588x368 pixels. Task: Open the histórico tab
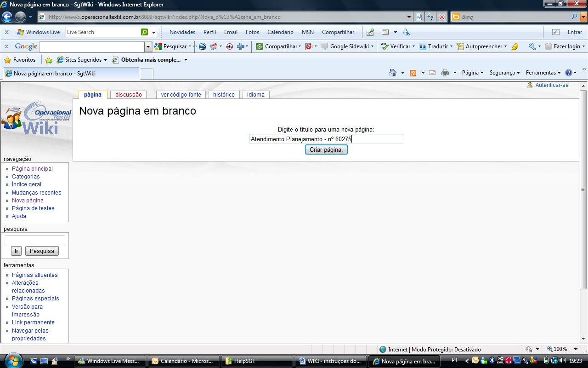[x=224, y=95]
